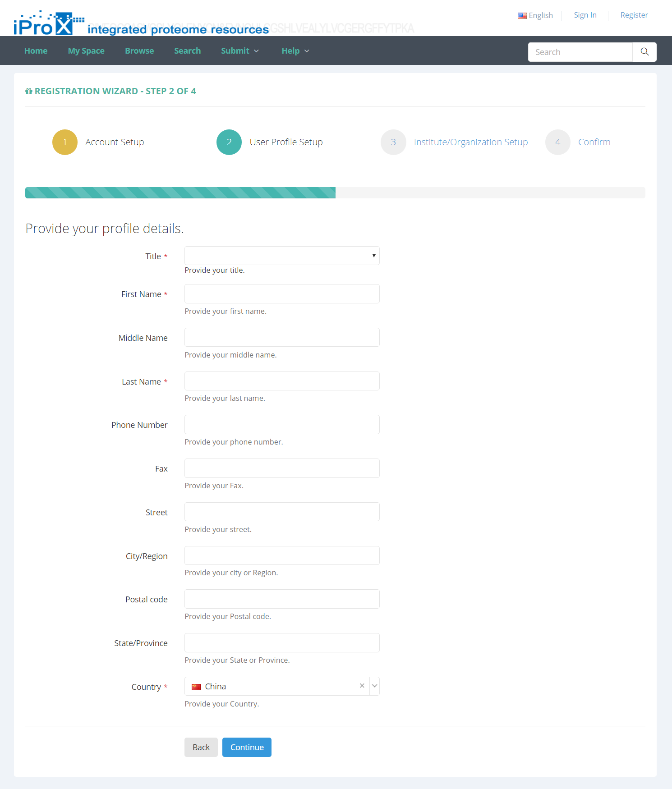Focus the State/Province field
Viewport: 672px width, 789px height.
(282, 642)
